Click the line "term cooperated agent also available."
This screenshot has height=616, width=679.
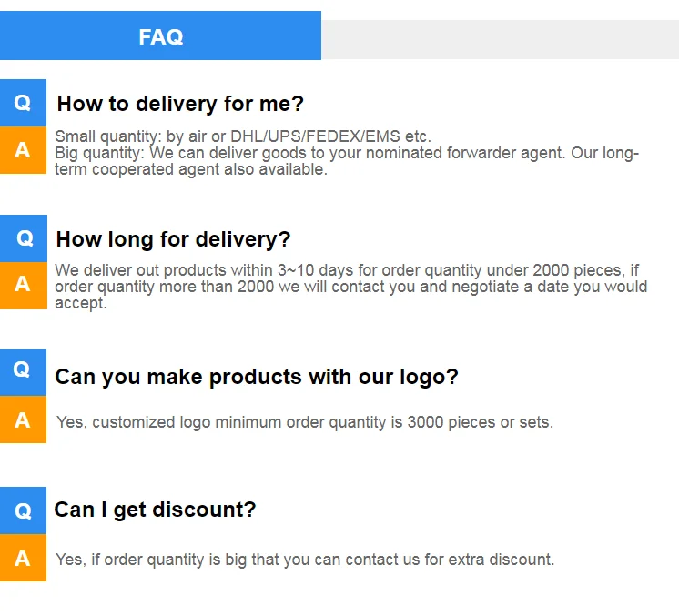191,169
